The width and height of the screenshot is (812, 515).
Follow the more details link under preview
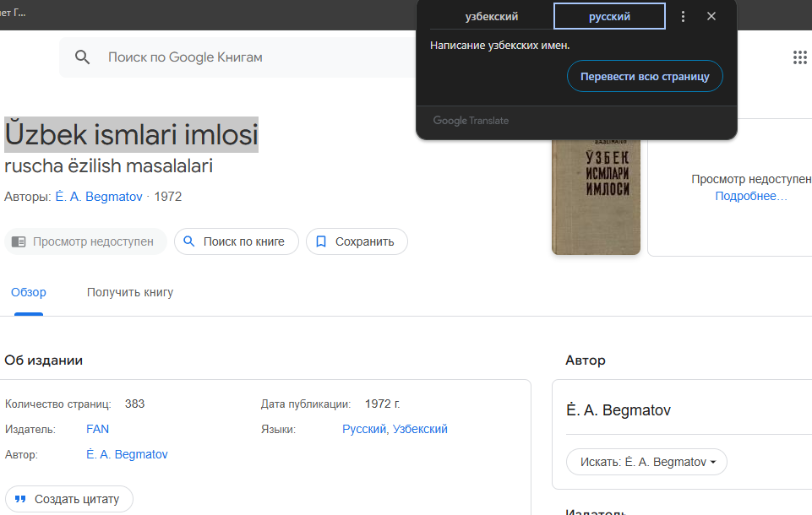click(750, 196)
